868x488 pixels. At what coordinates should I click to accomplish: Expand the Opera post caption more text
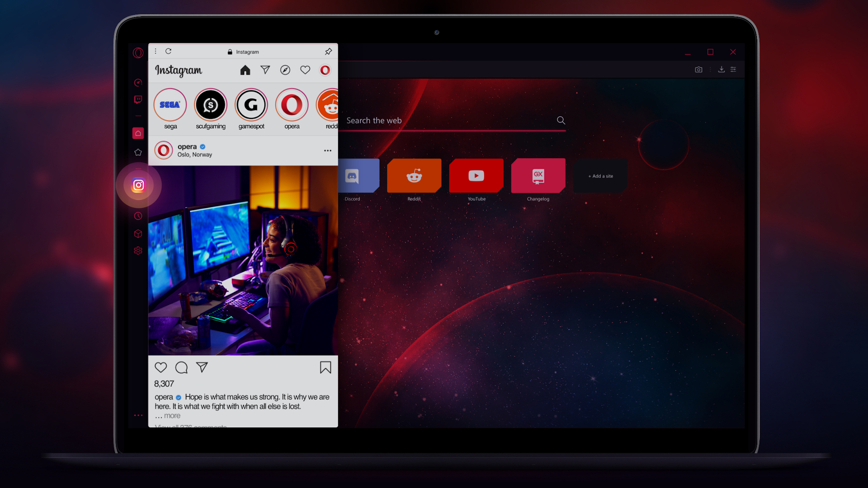pyautogui.click(x=172, y=415)
